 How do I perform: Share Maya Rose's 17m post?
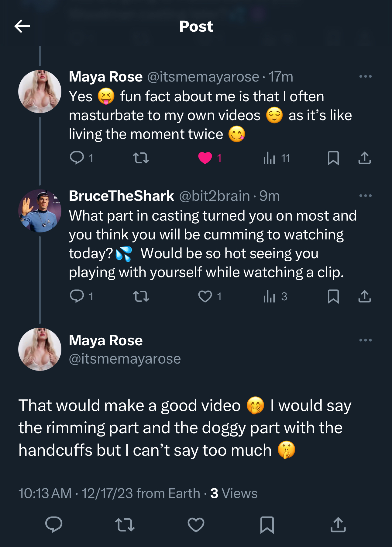tap(364, 158)
